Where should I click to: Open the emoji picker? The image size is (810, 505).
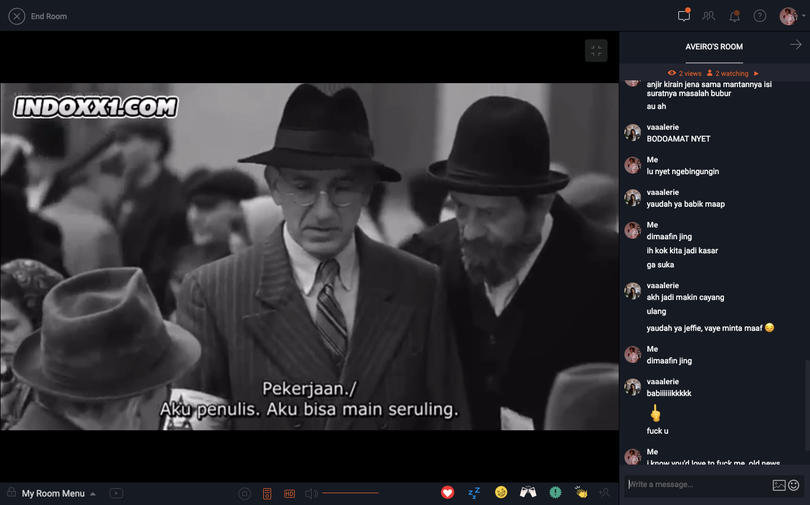click(794, 485)
